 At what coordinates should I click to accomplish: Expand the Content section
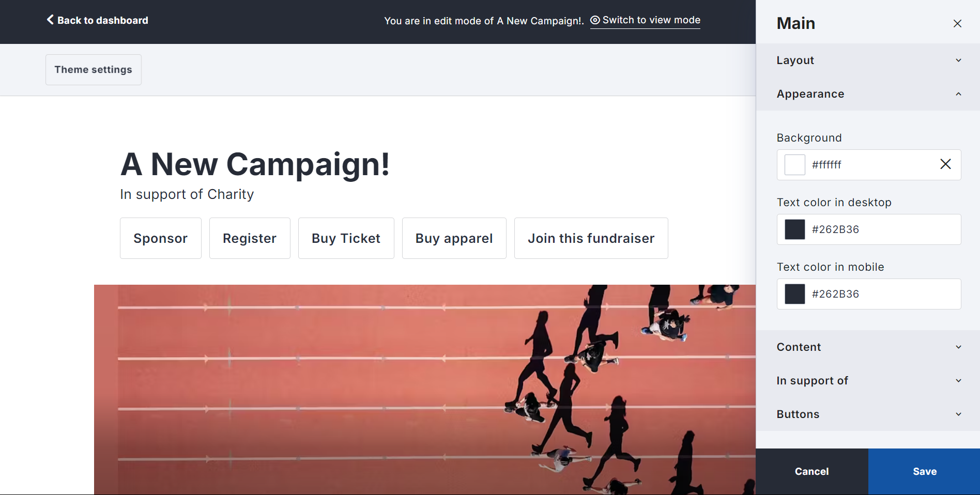pyautogui.click(x=868, y=347)
